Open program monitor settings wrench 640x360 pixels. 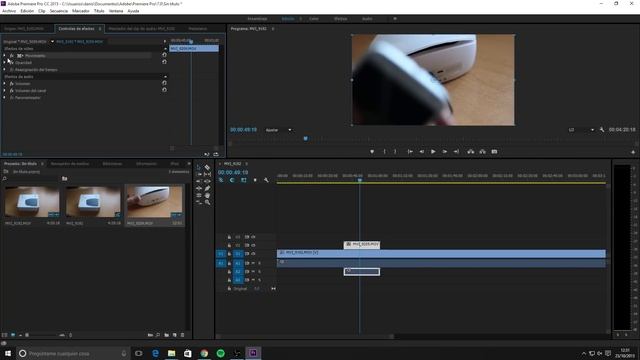602,129
